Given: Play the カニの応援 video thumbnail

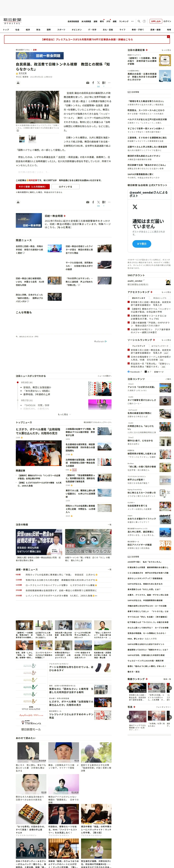Looking at the screenshot, I should point(88,542).
